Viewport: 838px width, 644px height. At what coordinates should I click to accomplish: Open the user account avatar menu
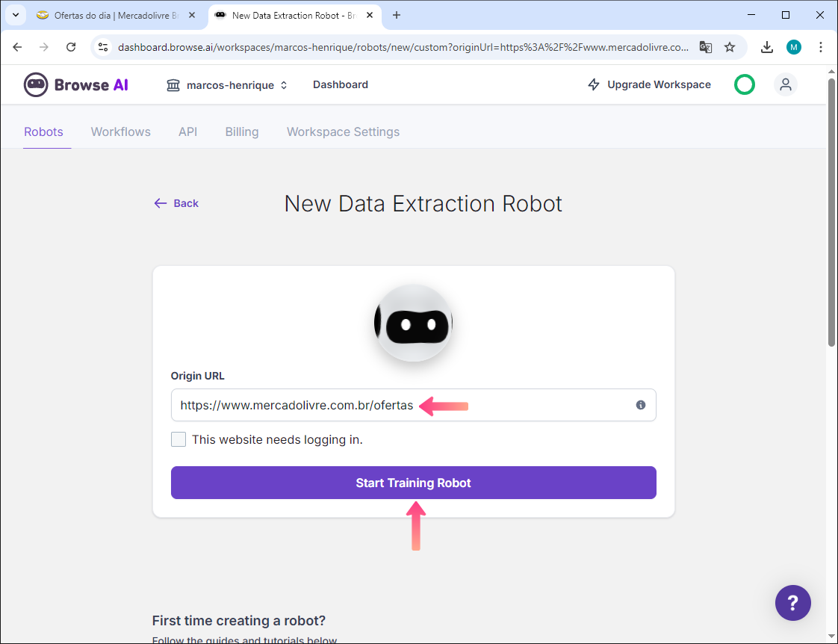786,84
